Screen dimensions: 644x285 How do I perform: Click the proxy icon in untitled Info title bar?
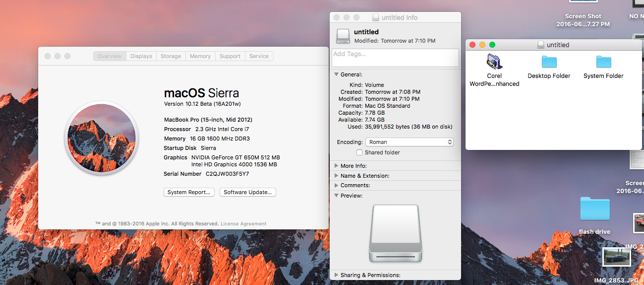click(376, 17)
